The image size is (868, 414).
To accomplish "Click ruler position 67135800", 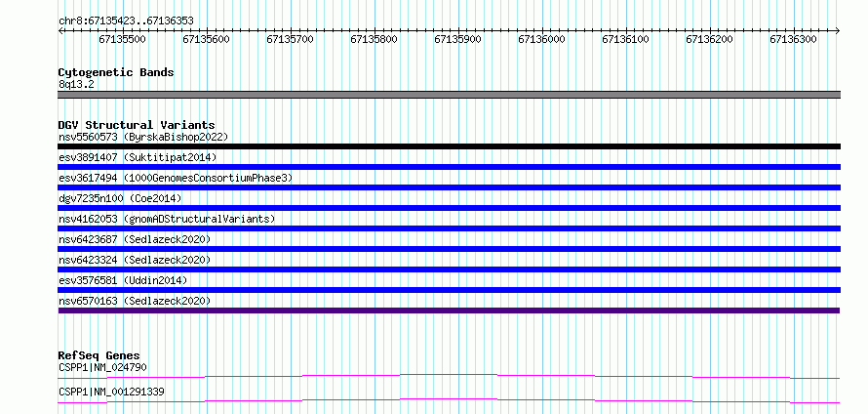I will [375, 39].
